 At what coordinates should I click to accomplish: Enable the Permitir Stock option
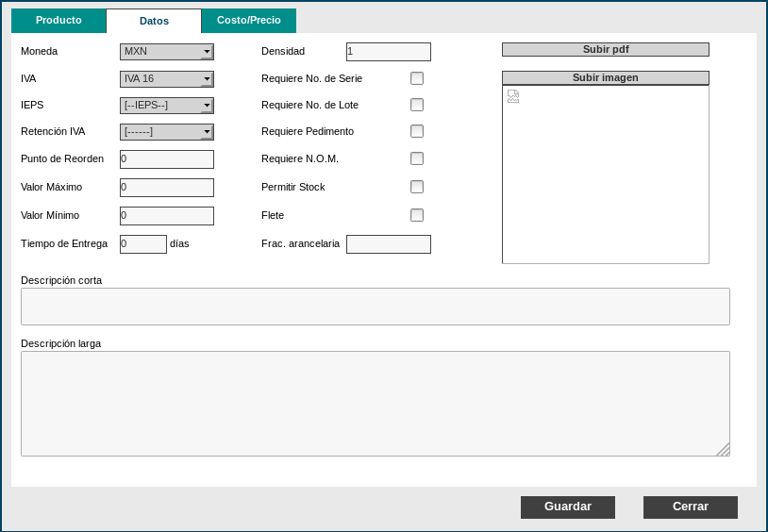coord(417,187)
